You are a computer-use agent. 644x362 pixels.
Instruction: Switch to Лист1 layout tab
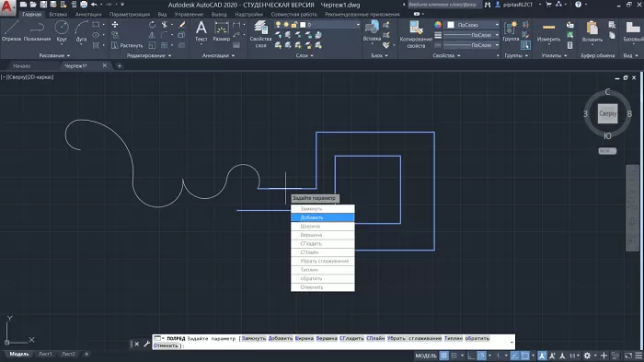tap(45, 354)
